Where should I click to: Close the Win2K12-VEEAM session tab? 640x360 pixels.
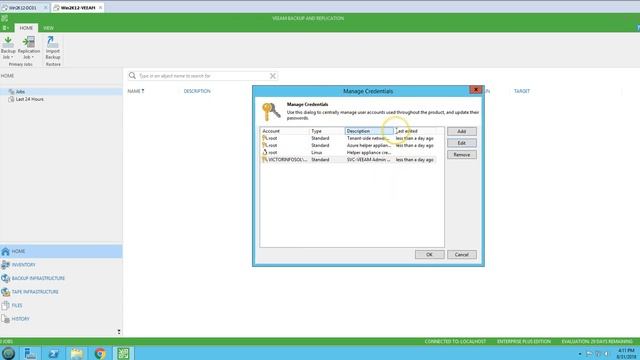pos(100,7)
